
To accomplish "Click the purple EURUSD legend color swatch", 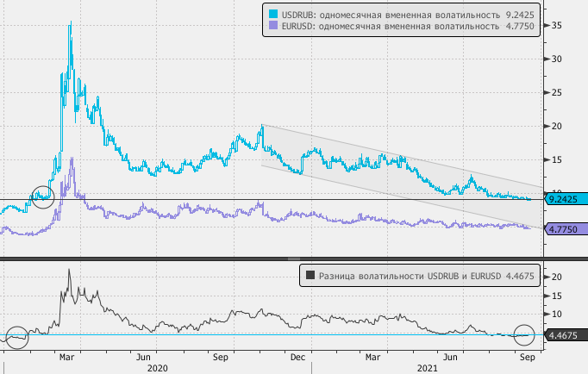I will pyautogui.click(x=274, y=27).
